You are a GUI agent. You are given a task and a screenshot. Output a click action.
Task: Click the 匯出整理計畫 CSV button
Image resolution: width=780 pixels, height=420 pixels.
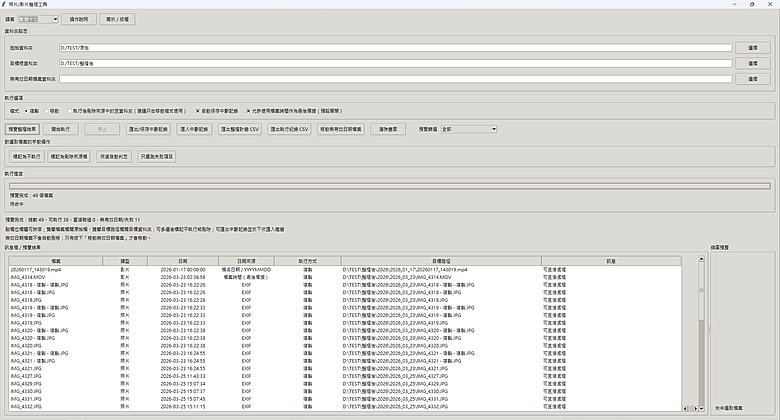[x=239, y=129]
